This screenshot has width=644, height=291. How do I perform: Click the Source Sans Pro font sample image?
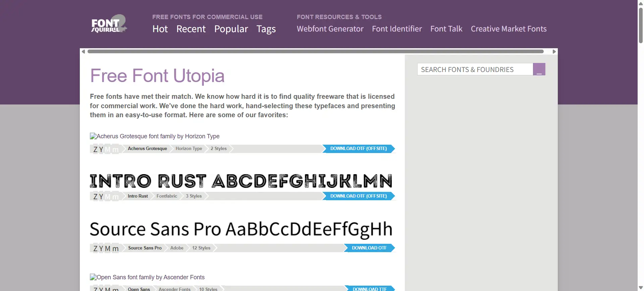tap(241, 230)
